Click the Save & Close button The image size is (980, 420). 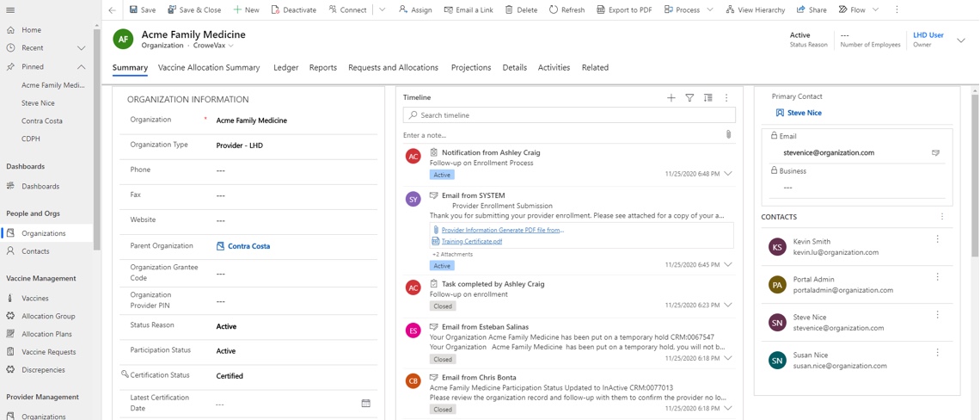point(194,10)
